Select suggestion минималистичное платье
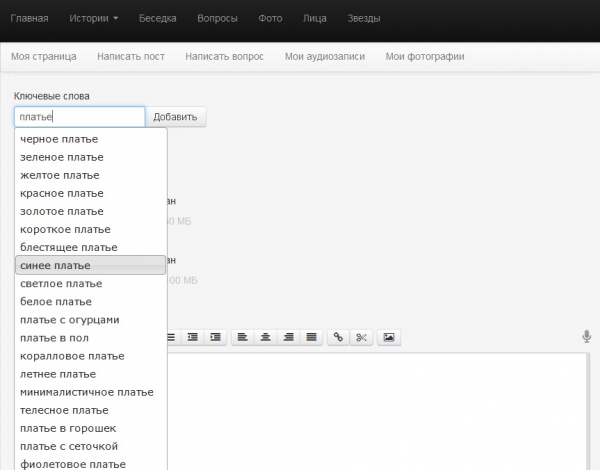600x470 pixels. (x=91, y=392)
